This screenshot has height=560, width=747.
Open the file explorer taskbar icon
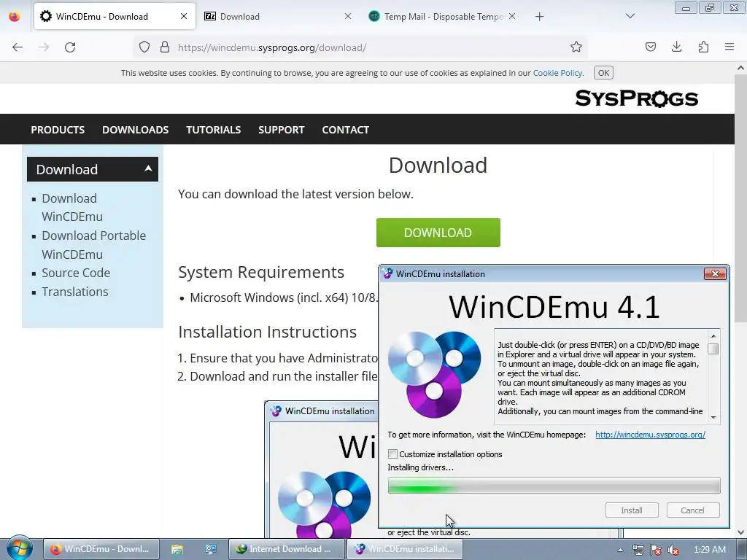pyautogui.click(x=177, y=549)
